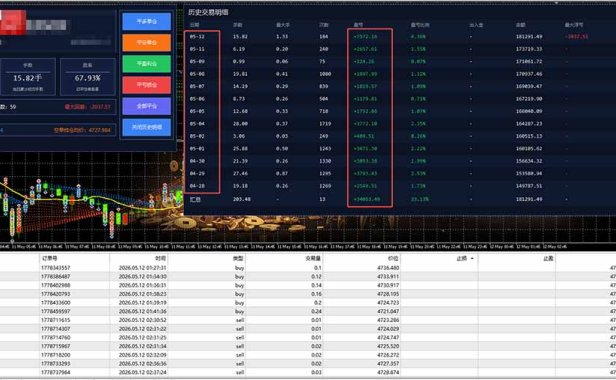Select order row 1778386487

(308, 277)
